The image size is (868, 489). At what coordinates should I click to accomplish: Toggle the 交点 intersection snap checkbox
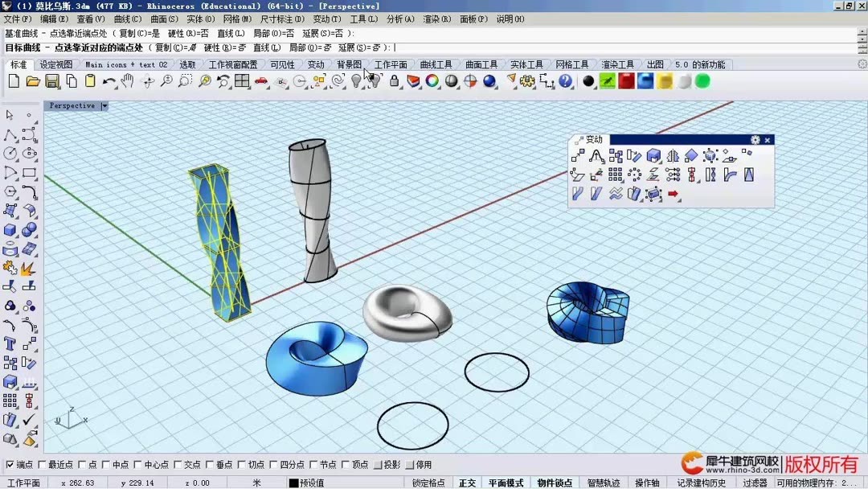point(175,465)
